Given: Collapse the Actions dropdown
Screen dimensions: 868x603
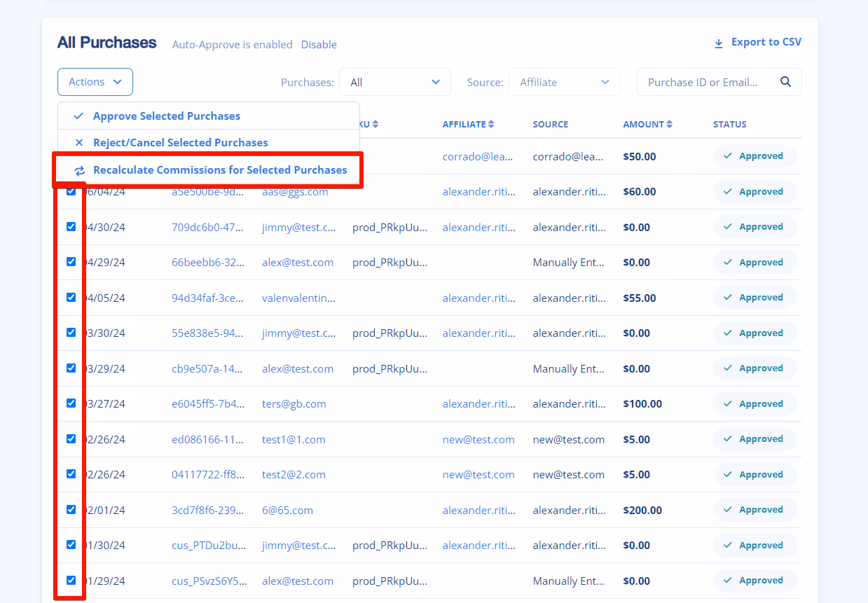Looking at the screenshot, I should tap(95, 81).
